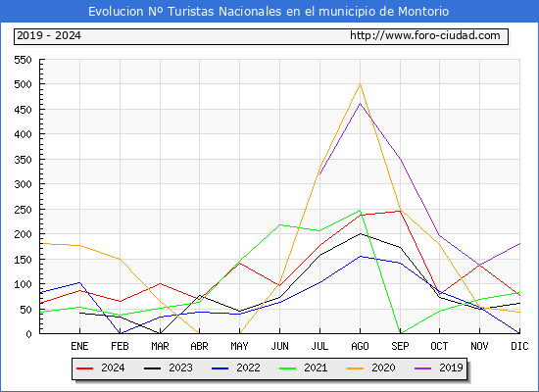Screen dimensions: 539x392
Task: Open the http://www.foro-ciudad.com link text
Action: [425, 35]
